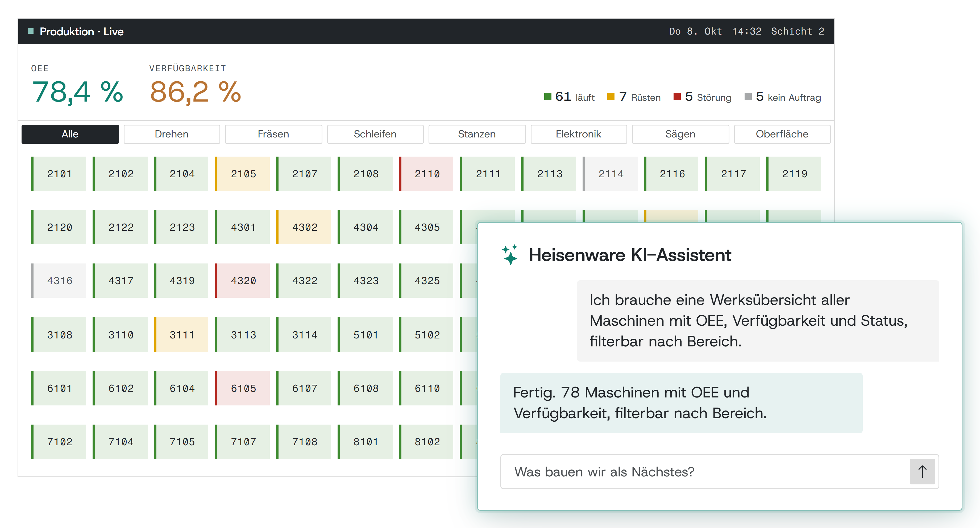This screenshot has height=528, width=980.
Task: Click the 'Fertig. 78 Maschinen' assistant reply
Action: (681, 403)
